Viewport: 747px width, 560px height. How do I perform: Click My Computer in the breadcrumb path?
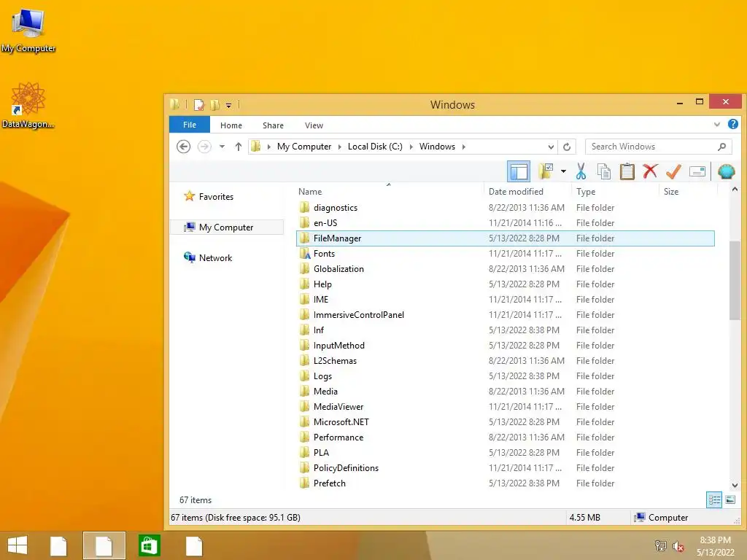pos(304,147)
